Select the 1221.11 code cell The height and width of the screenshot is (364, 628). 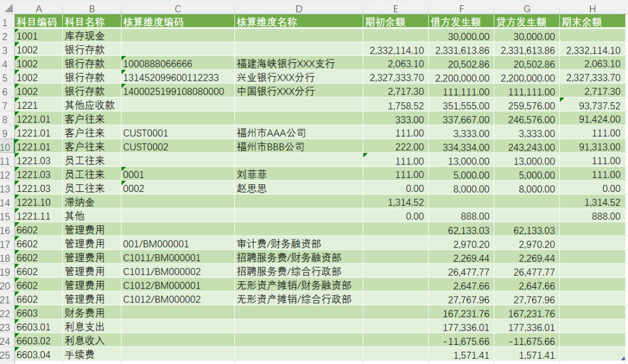coord(38,216)
